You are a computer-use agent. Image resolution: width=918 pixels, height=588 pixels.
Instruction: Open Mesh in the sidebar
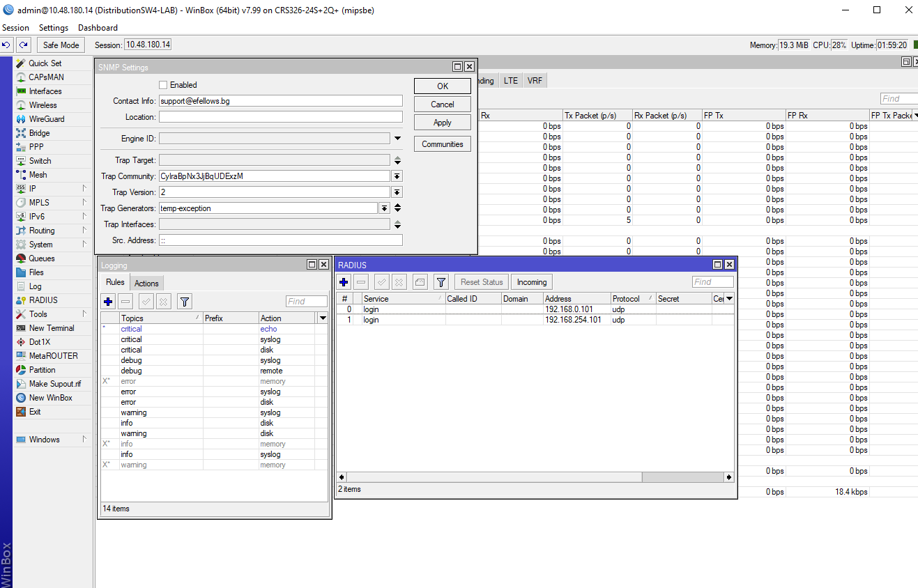coord(38,175)
